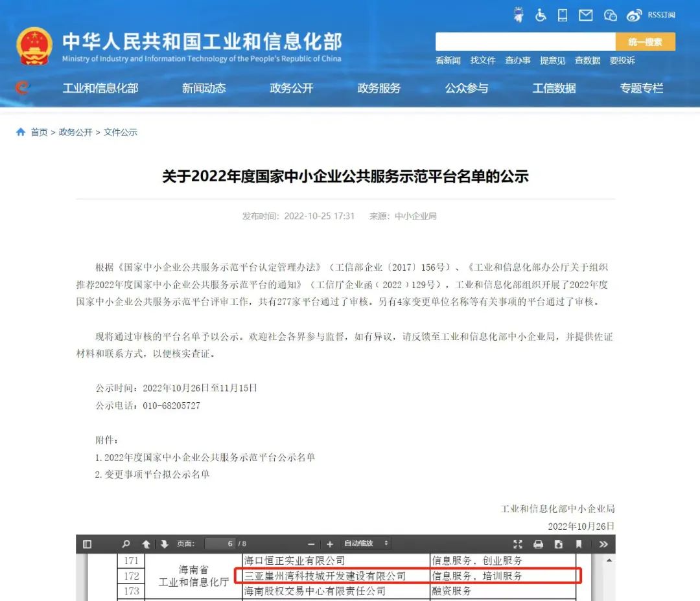Image resolution: width=700 pixels, height=601 pixels.
Task: Select the accessibility wheelchair icon
Action: pyautogui.click(x=540, y=15)
